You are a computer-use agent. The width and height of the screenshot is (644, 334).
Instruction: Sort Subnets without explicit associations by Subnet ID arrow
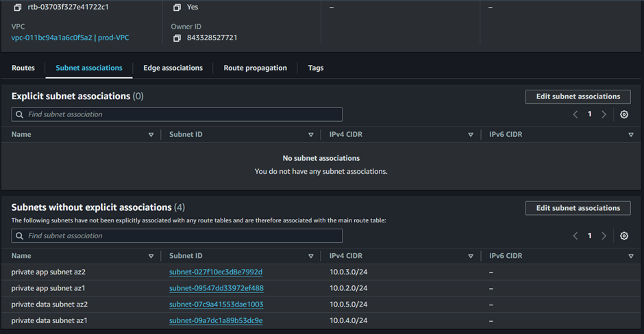(311, 256)
